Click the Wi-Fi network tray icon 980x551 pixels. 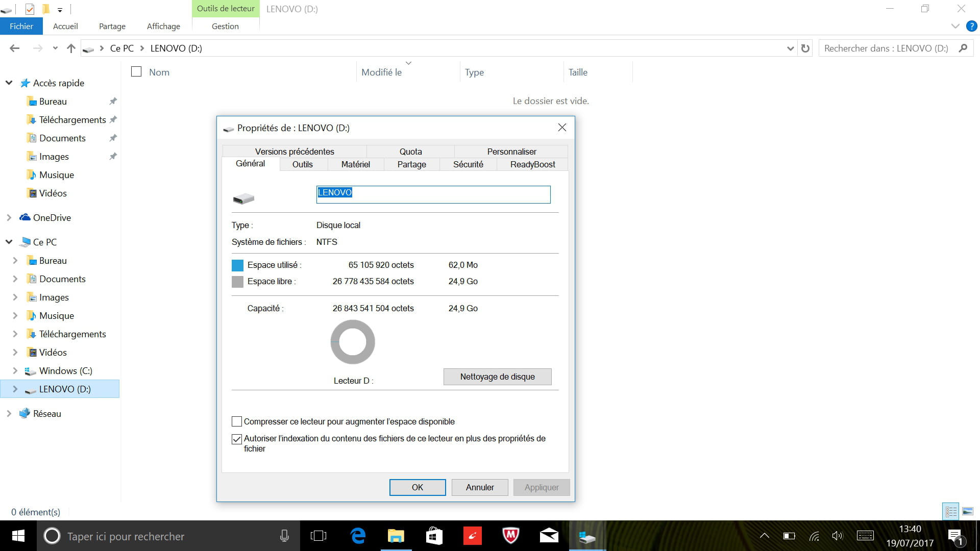coord(814,536)
